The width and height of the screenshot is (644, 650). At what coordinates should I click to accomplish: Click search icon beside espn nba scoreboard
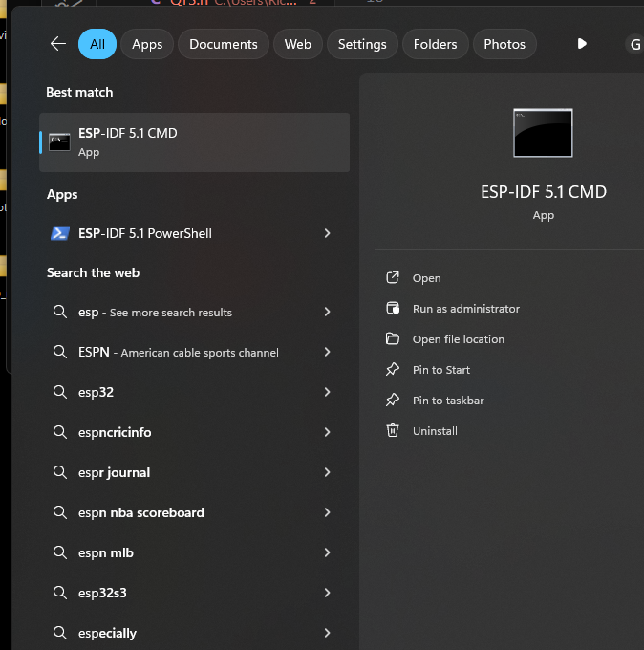click(x=59, y=512)
